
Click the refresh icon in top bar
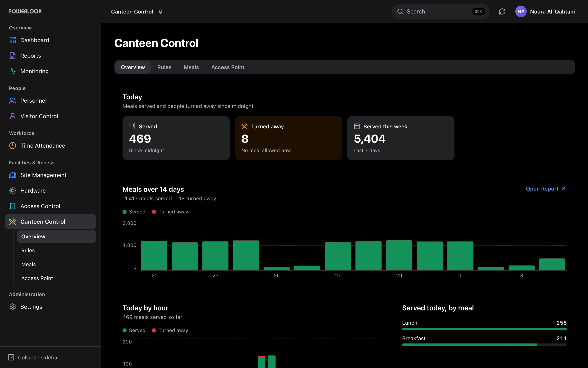click(502, 11)
